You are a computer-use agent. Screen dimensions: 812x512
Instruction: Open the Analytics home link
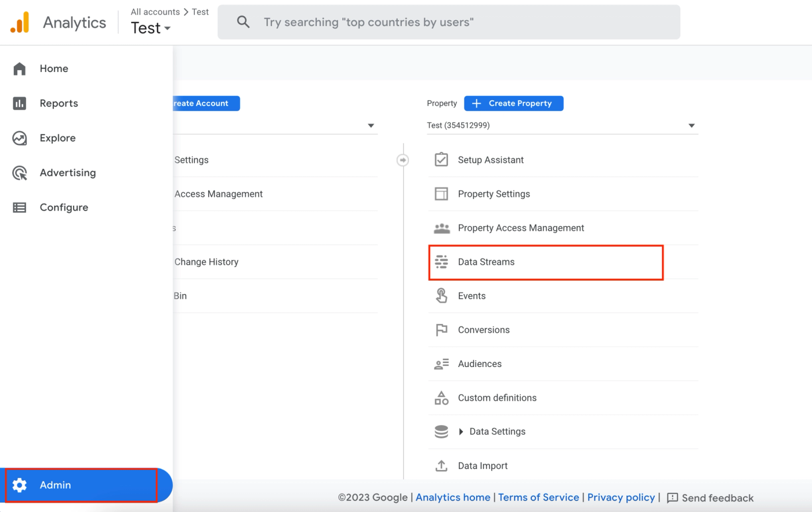(453, 498)
